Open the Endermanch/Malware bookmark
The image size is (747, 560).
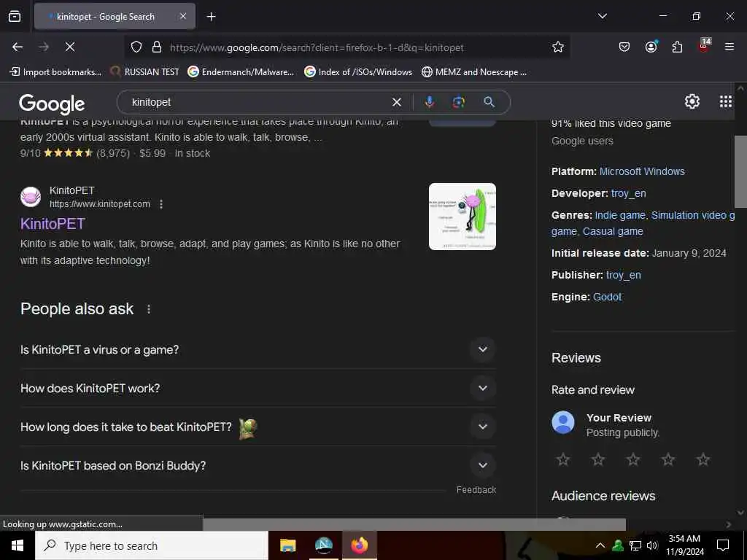click(x=241, y=72)
